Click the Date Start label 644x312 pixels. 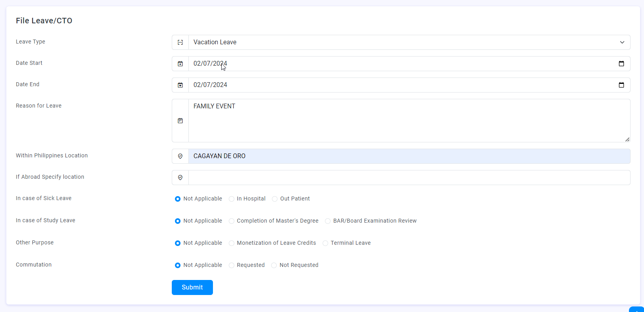coord(29,63)
